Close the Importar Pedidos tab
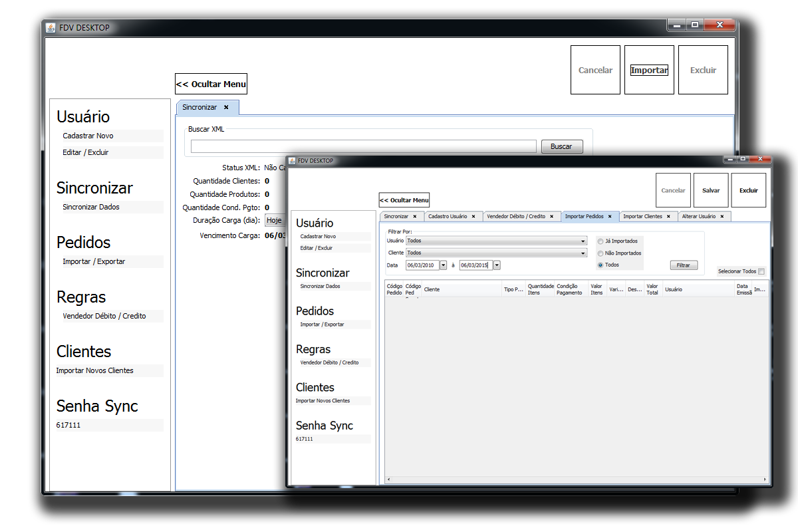 (610, 217)
